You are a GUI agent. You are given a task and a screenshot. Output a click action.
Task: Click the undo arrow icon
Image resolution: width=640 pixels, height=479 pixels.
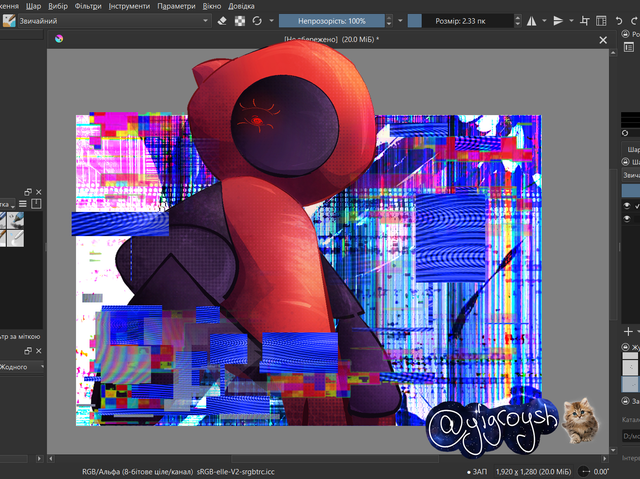619,21
